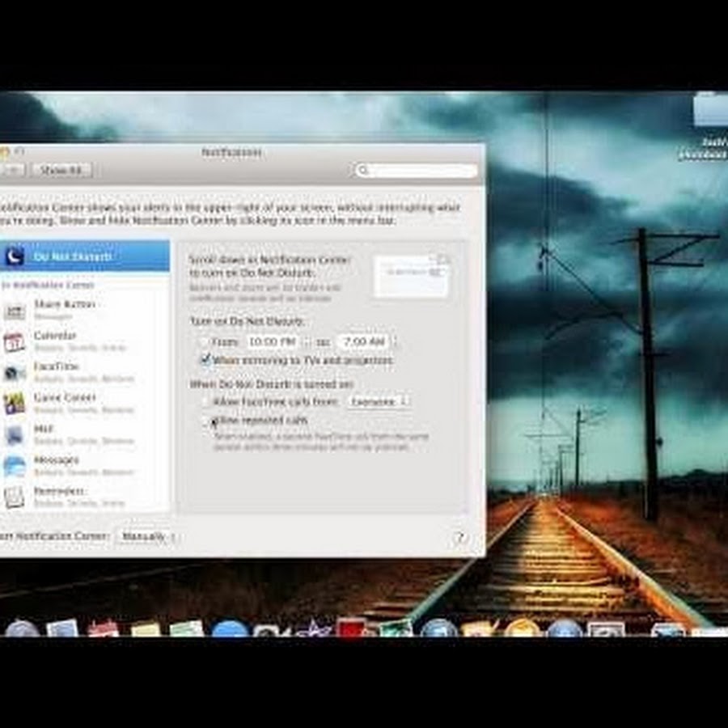The width and height of the screenshot is (728, 728).
Task: Uncheck When mirroring to TVs and projectors
Action: point(205,360)
